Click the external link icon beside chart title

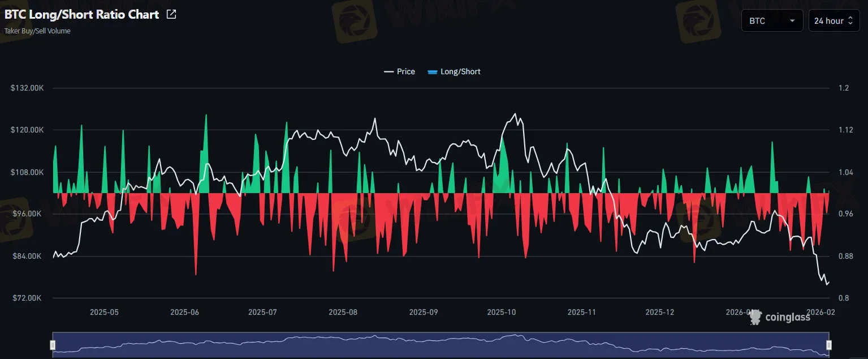pyautogui.click(x=170, y=14)
